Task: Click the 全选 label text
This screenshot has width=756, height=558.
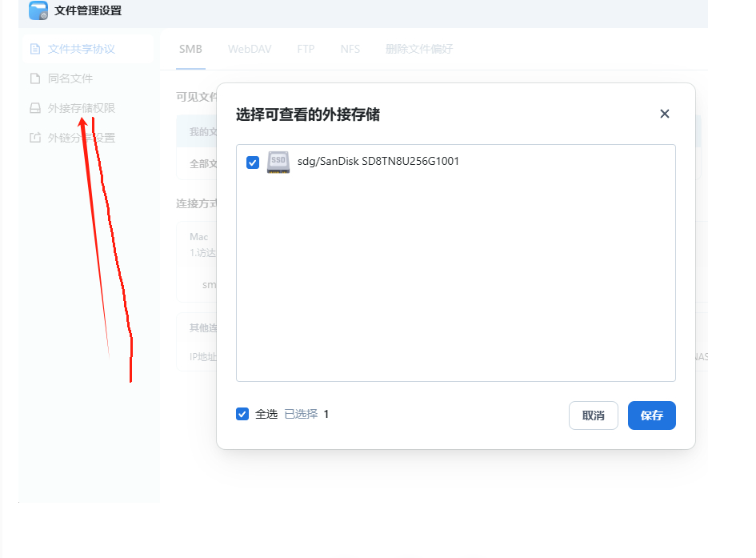Action: coord(266,414)
